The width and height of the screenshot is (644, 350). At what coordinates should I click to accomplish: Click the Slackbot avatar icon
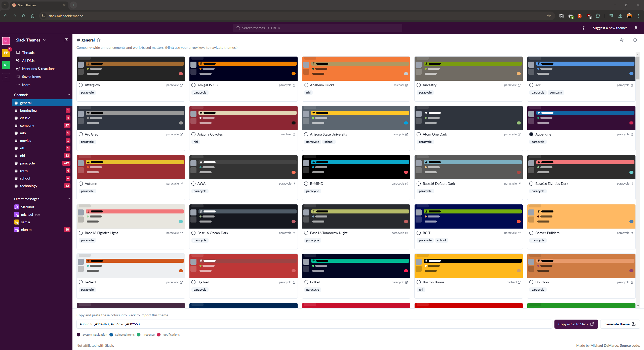point(17,207)
